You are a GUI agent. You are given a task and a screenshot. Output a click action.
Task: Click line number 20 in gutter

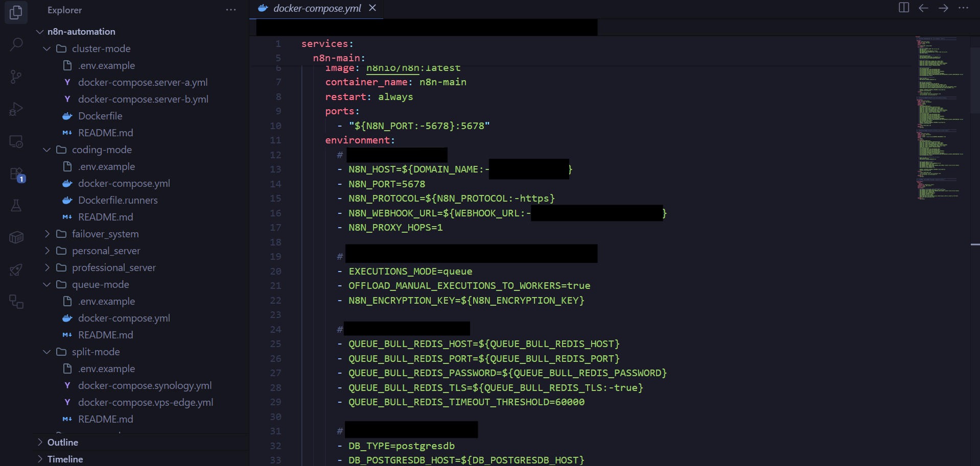275,271
